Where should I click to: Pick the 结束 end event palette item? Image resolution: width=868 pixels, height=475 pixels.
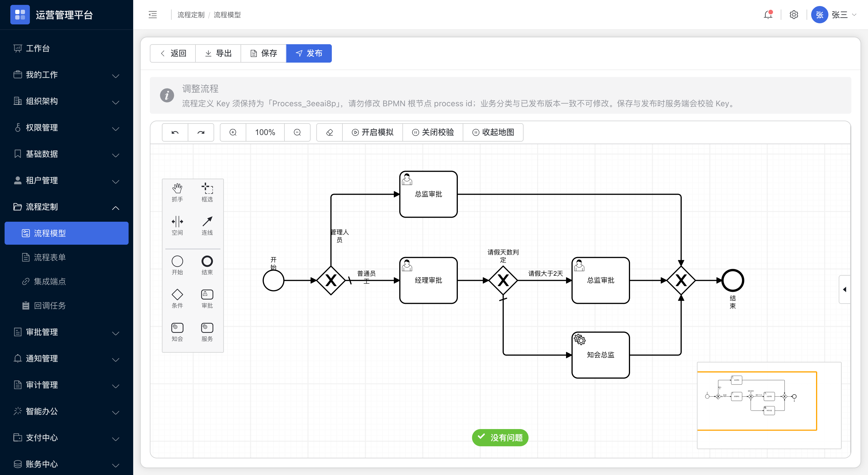(x=207, y=265)
